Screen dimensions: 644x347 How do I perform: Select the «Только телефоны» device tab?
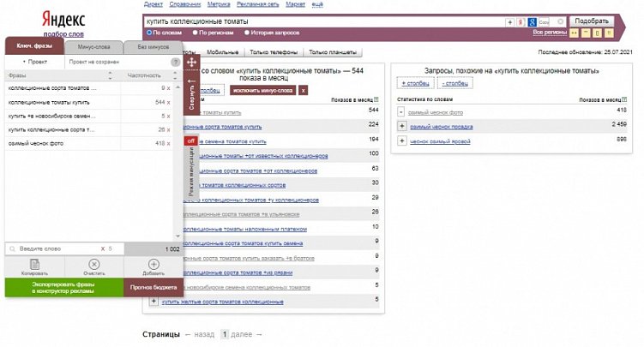[x=274, y=52]
